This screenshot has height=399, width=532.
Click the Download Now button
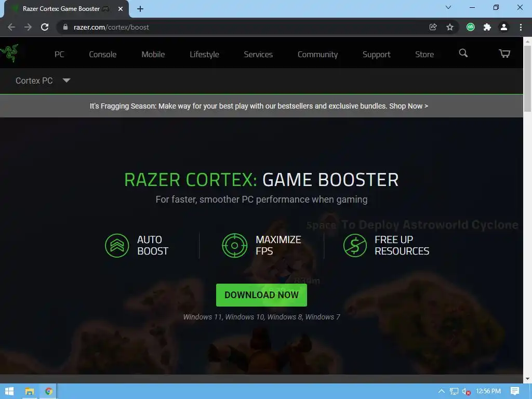pyautogui.click(x=262, y=295)
